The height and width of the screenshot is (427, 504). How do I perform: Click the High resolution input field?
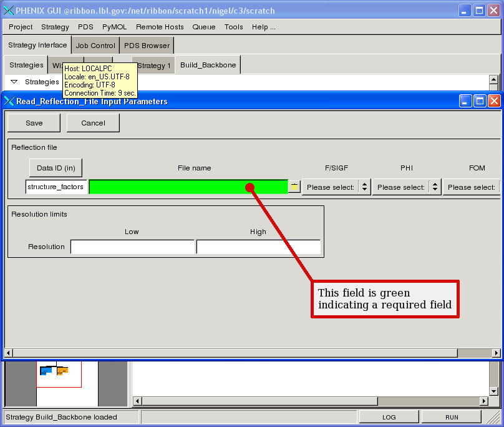(x=258, y=247)
